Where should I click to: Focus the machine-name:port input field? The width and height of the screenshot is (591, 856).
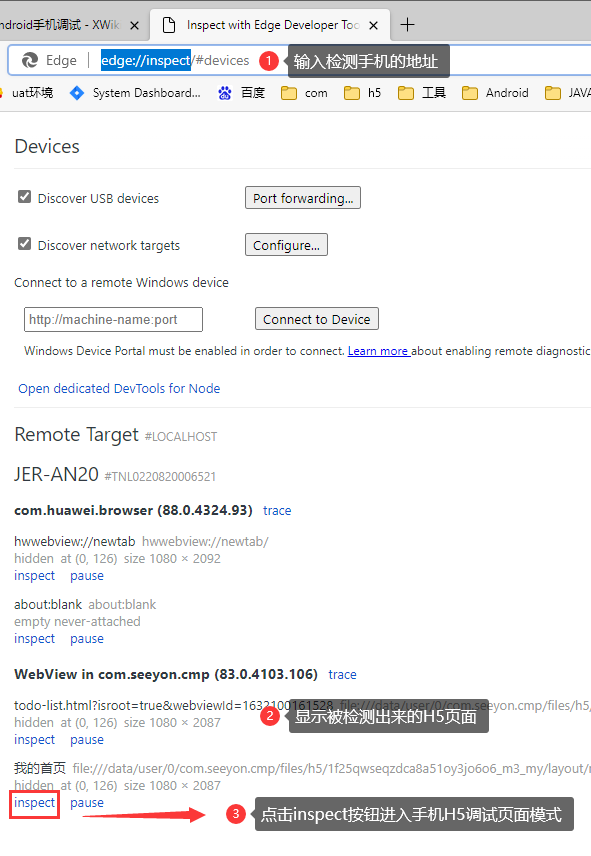[x=114, y=319]
